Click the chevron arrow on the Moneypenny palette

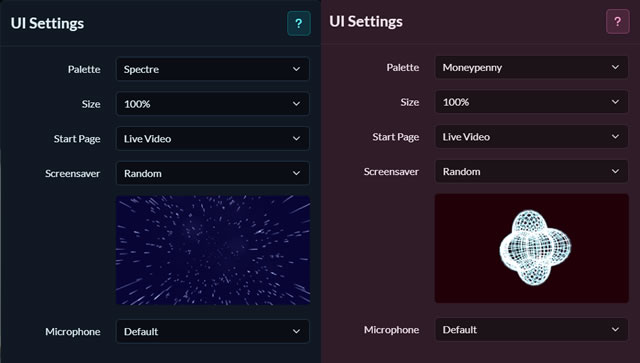click(615, 67)
